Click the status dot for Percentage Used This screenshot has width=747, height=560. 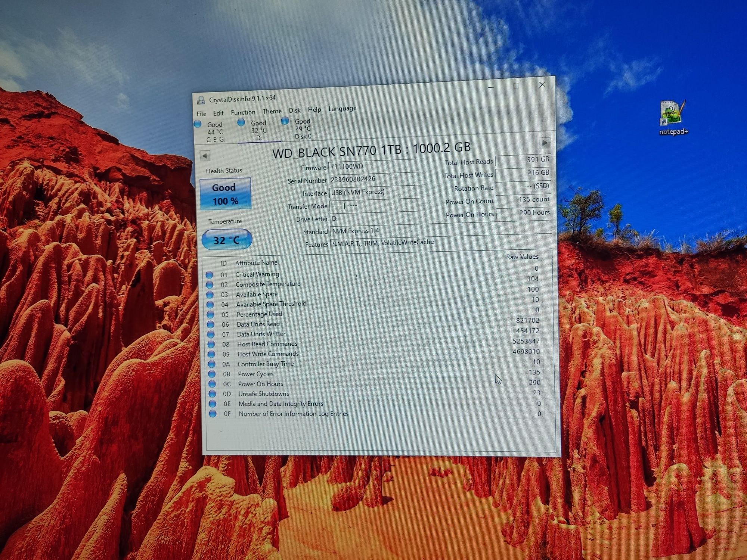210,315
